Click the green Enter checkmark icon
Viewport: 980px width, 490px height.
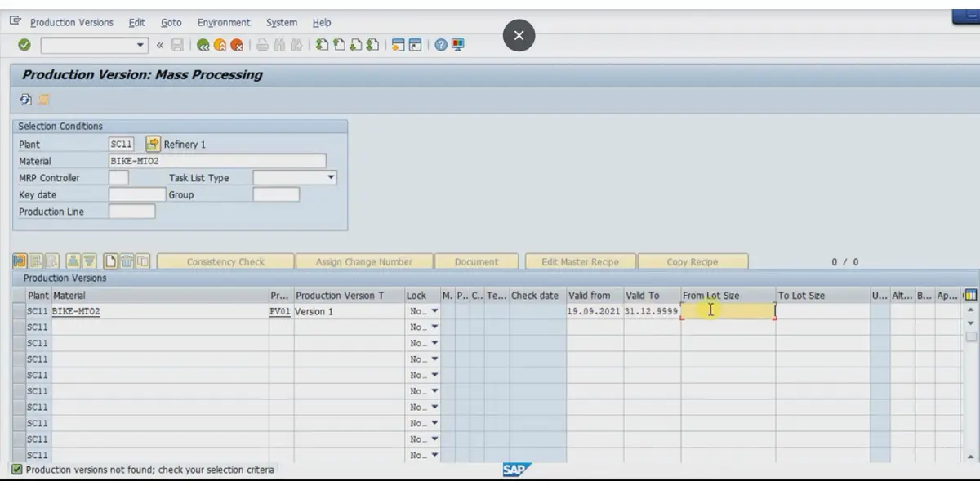24,44
